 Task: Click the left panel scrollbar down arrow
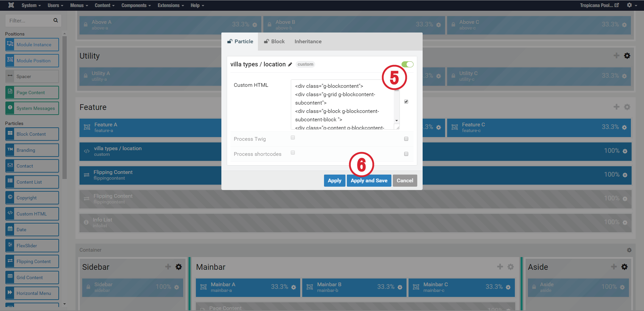click(64, 304)
